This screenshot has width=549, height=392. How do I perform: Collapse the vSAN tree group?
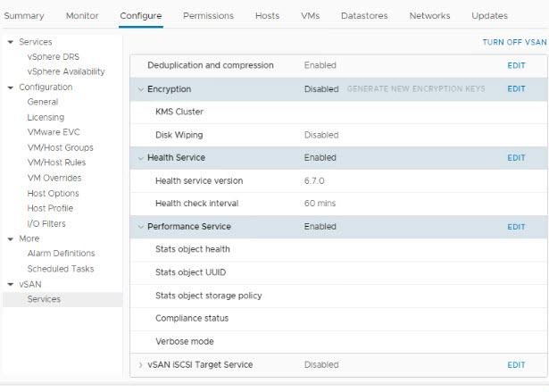pos(10,284)
